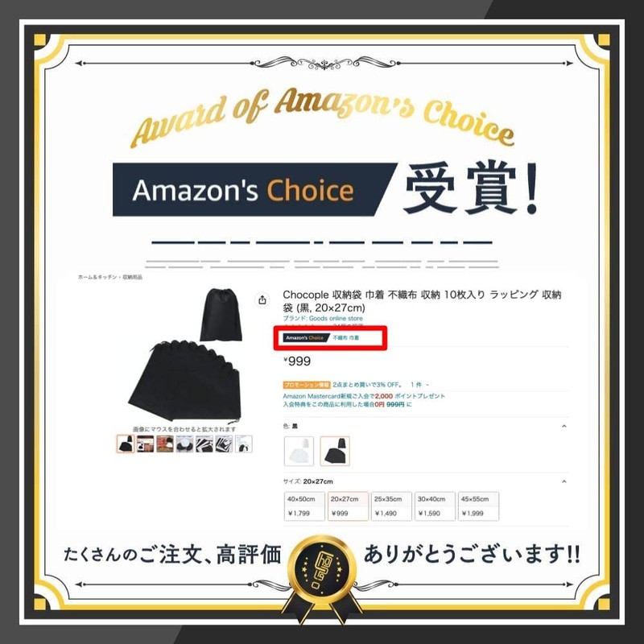Choose the 30×40cm ¥1,590 size option
This screenshot has height=644, width=644.
pyautogui.click(x=435, y=506)
